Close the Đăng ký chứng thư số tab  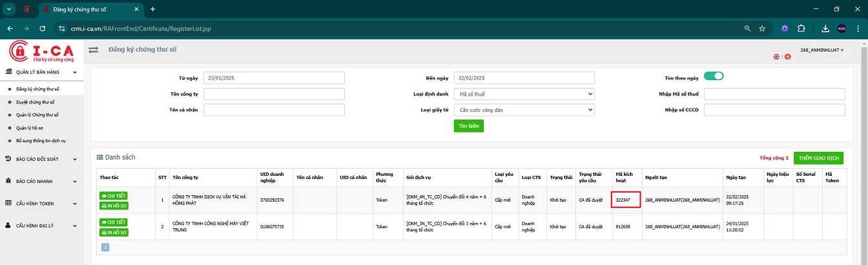pos(138,9)
